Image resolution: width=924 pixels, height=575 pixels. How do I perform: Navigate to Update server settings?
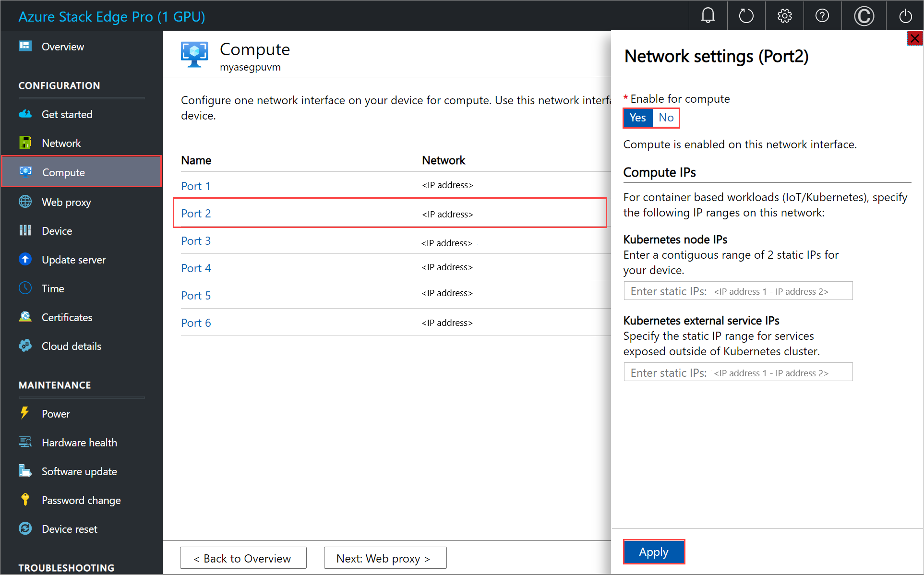(75, 260)
